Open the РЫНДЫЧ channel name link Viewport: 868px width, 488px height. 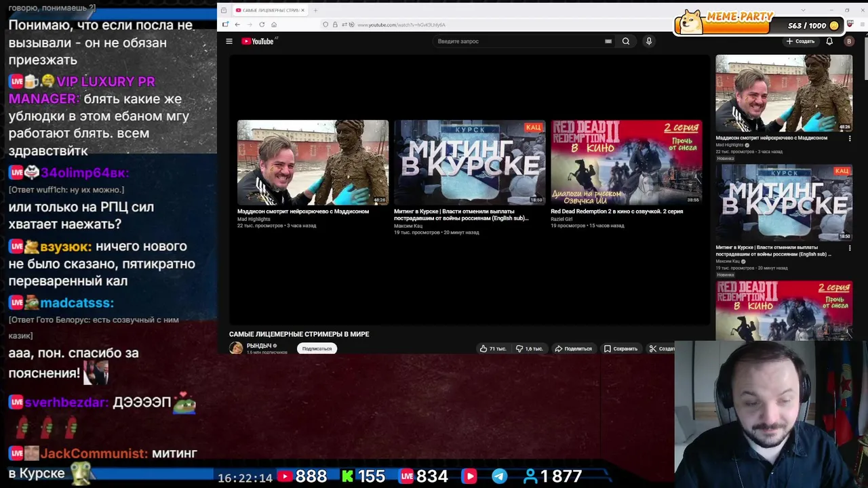[x=259, y=346]
